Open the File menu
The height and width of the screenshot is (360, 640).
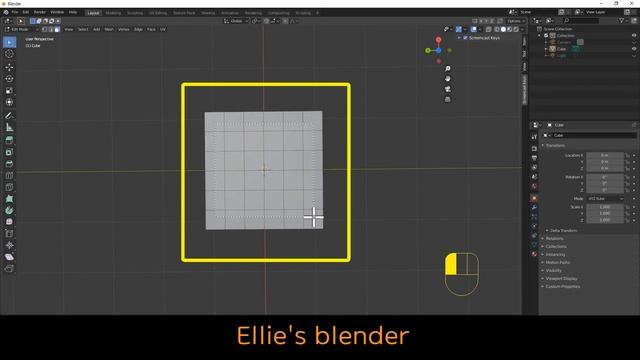click(15, 12)
